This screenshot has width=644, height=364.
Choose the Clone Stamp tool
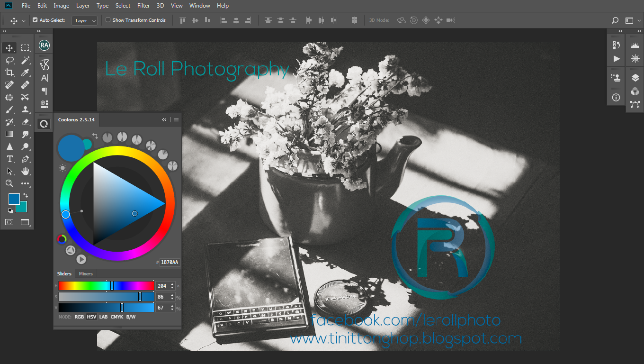click(x=25, y=109)
